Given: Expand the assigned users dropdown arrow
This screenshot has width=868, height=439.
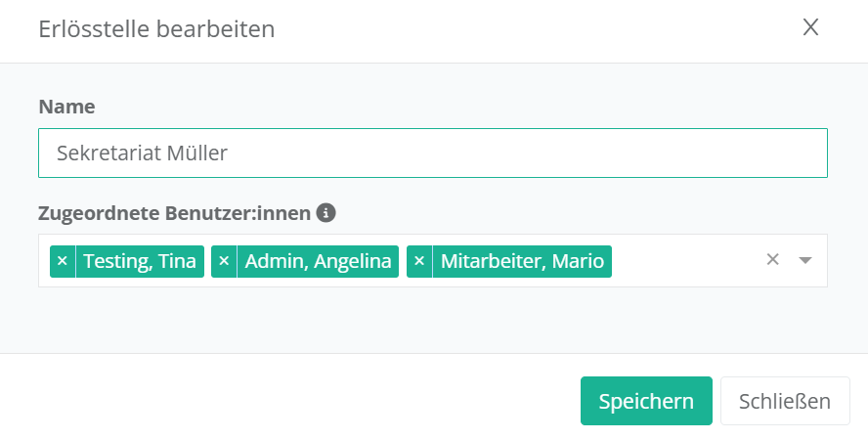Looking at the screenshot, I should pos(805,260).
